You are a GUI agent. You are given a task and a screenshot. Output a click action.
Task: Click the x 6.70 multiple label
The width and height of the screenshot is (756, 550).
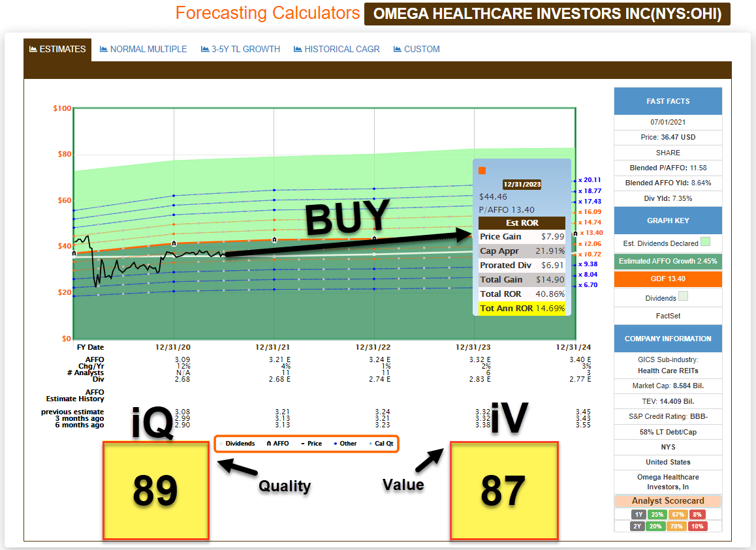click(x=588, y=285)
